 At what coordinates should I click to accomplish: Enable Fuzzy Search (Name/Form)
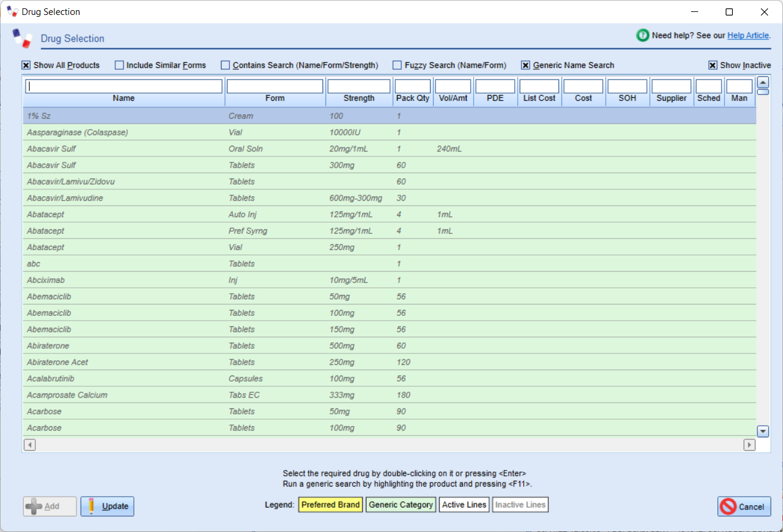click(397, 65)
